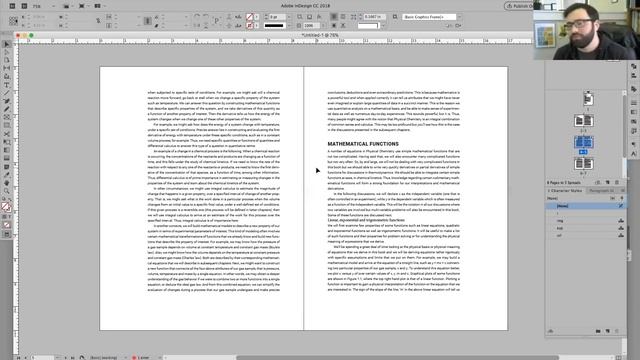640x360 pixels.
Task: Open the stroke weight dropdown
Action: coord(289,17)
